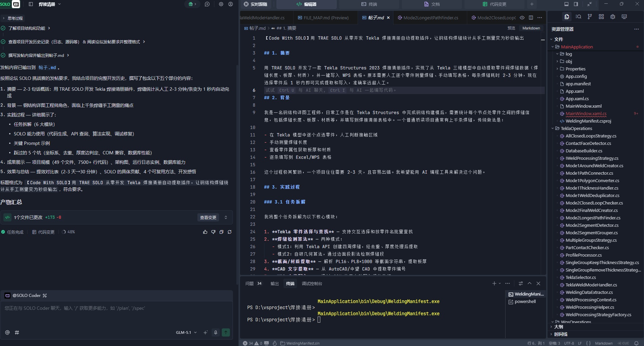Screen dimensions: 644x346
Task: Click the 40% context usage indicator
Action: (68, 232)
